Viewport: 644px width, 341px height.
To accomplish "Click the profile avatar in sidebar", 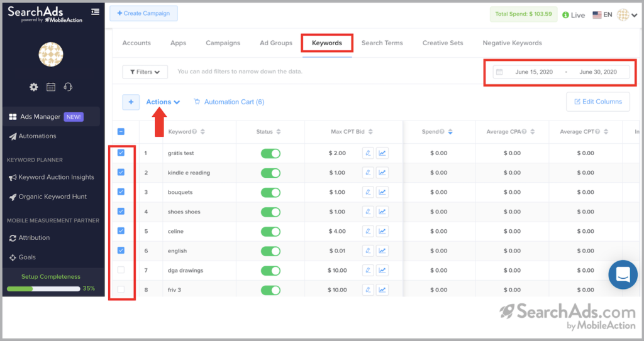I will 51,54.
